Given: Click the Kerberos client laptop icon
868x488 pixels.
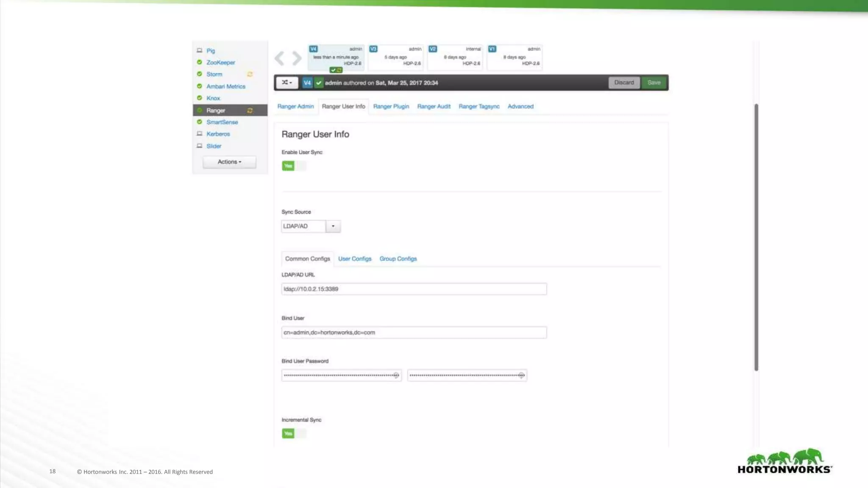Looking at the screenshot, I should pyautogui.click(x=200, y=134).
